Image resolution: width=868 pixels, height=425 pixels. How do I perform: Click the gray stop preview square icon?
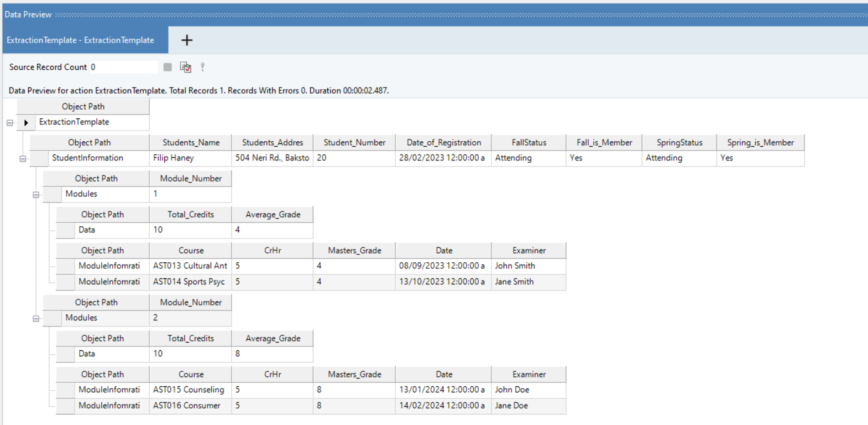pos(168,67)
